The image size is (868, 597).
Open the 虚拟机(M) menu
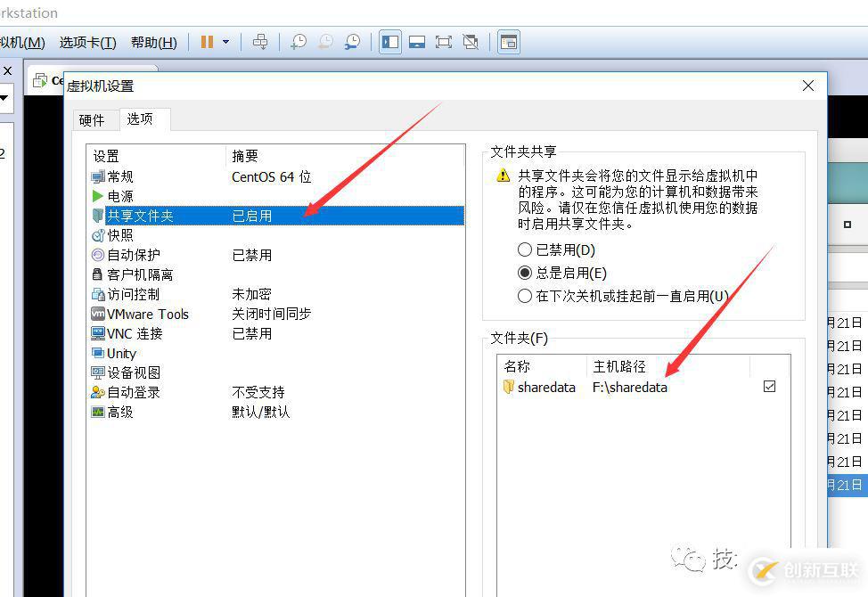pos(22,43)
